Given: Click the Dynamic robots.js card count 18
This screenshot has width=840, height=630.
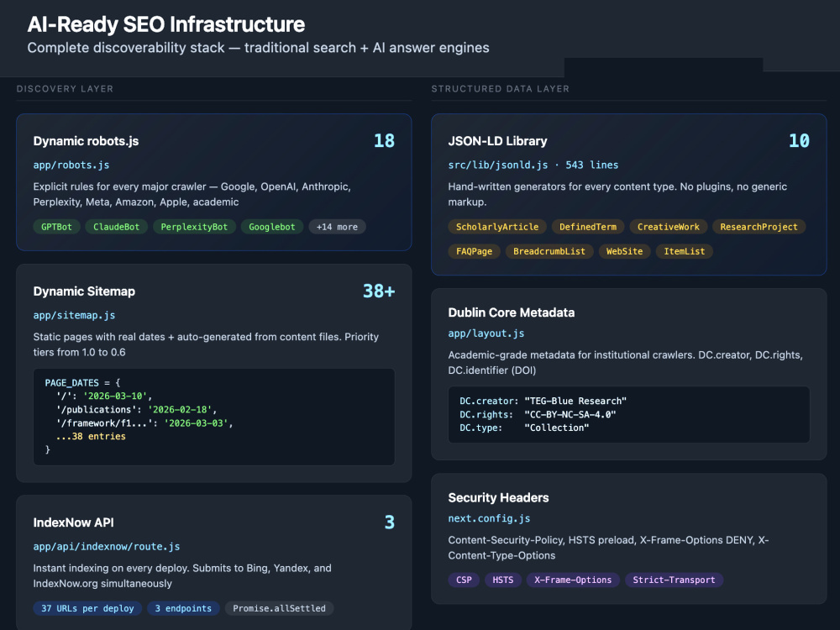Looking at the screenshot, I should [x=384, y=141].
